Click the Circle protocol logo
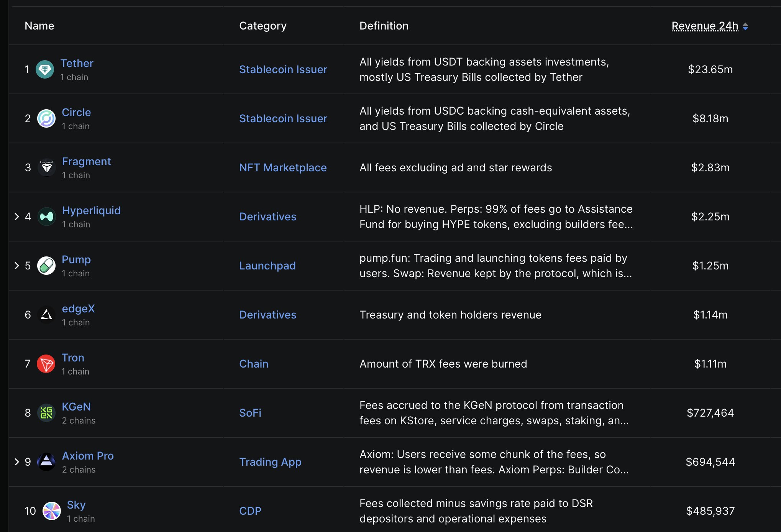This screenshot has height=532, width=781. [46, 118]
